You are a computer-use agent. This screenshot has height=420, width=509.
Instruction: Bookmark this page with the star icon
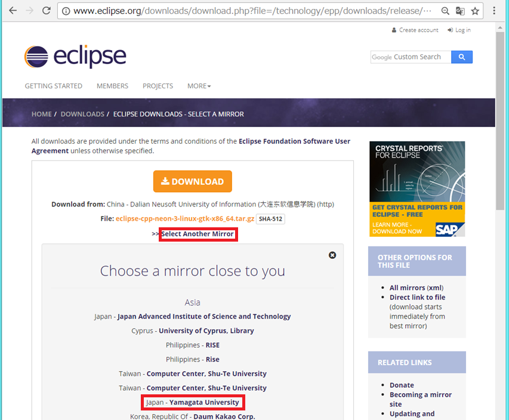(x=476, y=10)
